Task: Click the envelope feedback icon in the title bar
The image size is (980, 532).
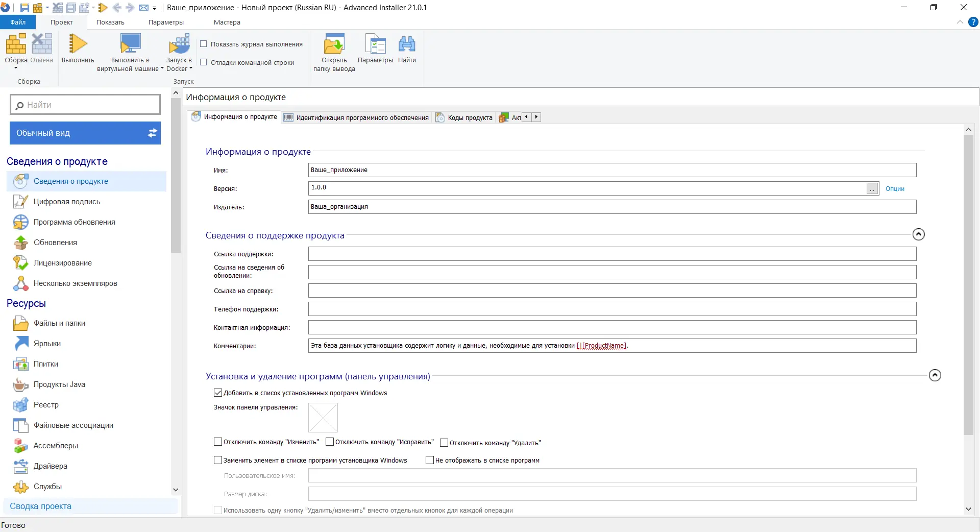Action: click(x=143, y=8)
